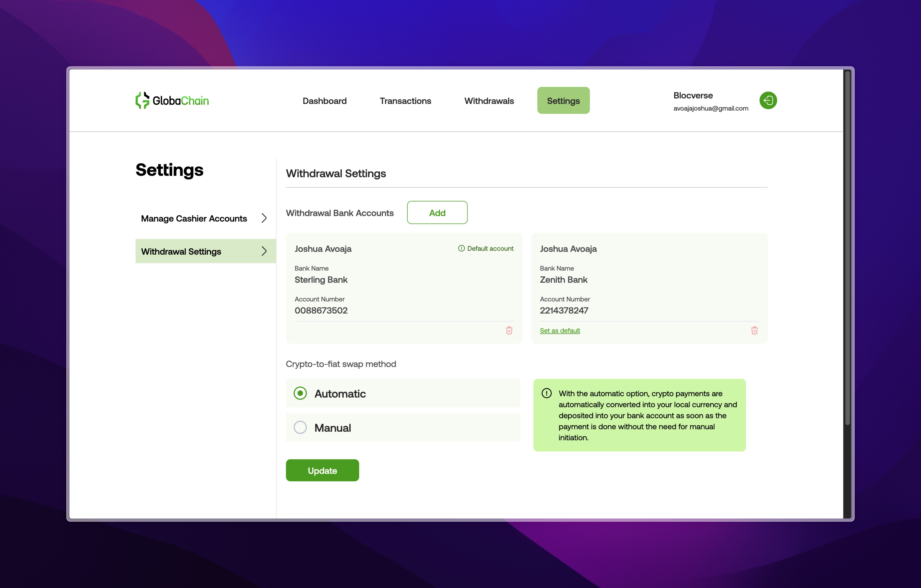Switch to the Withdrawals tab
921x588 pixels.
pos(489,101)
